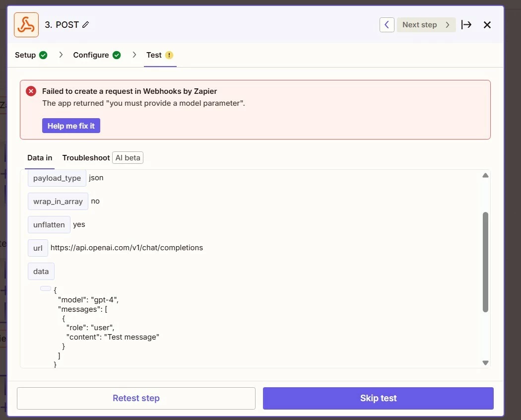
Task: Click error title Failed to create a request
Action: pyautogui.click(x=129, y=91)
